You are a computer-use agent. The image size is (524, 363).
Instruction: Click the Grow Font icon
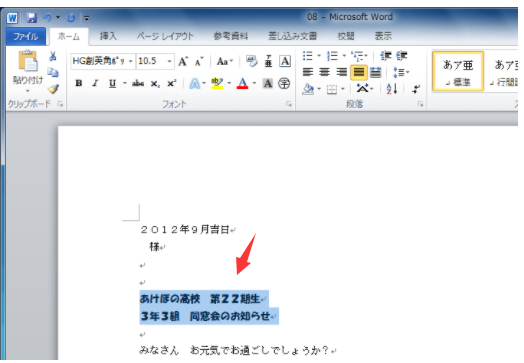(x=183, y=61)
